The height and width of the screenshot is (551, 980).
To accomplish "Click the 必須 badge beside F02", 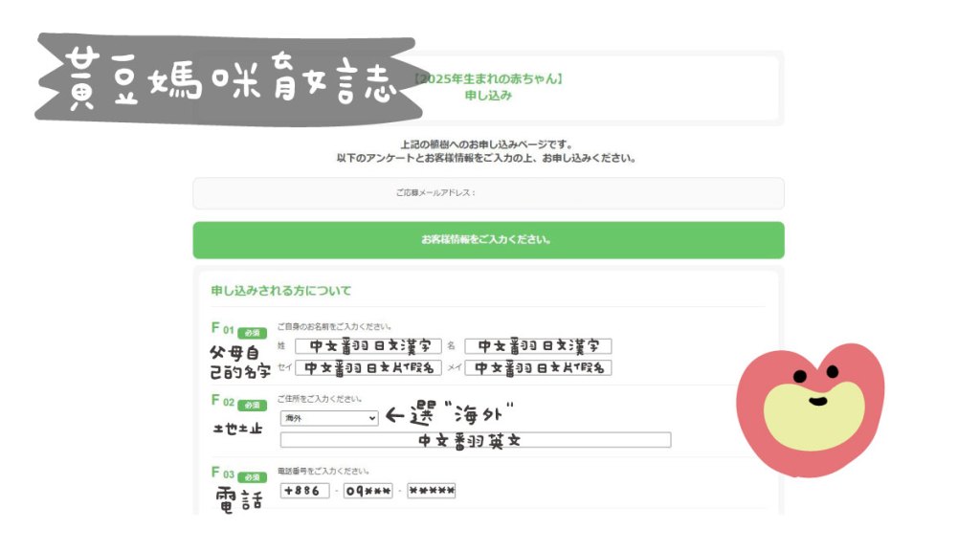I will click(252, 405).
